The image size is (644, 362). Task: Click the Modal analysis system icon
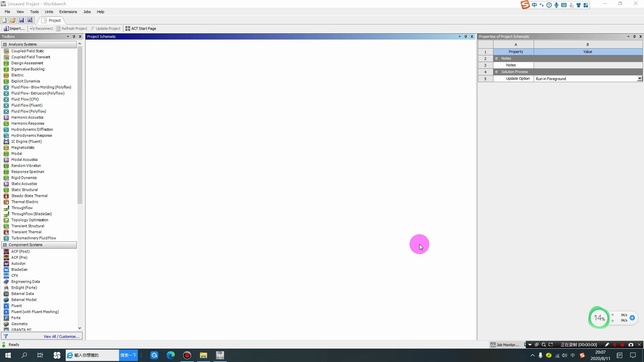[6, 154]
